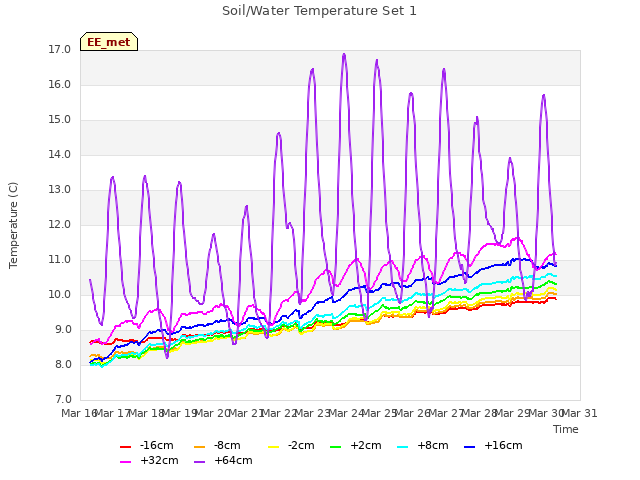This screenshot has width=640, height=480.
Task: Click the red -16cm legend color marker
Action: (125, 447)
